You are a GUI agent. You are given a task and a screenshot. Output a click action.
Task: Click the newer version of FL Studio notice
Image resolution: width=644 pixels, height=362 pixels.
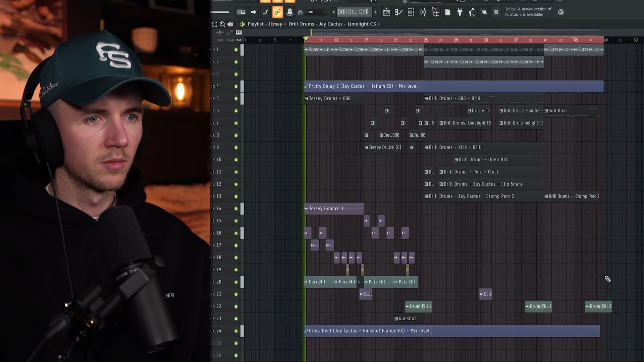click(528, 12)
